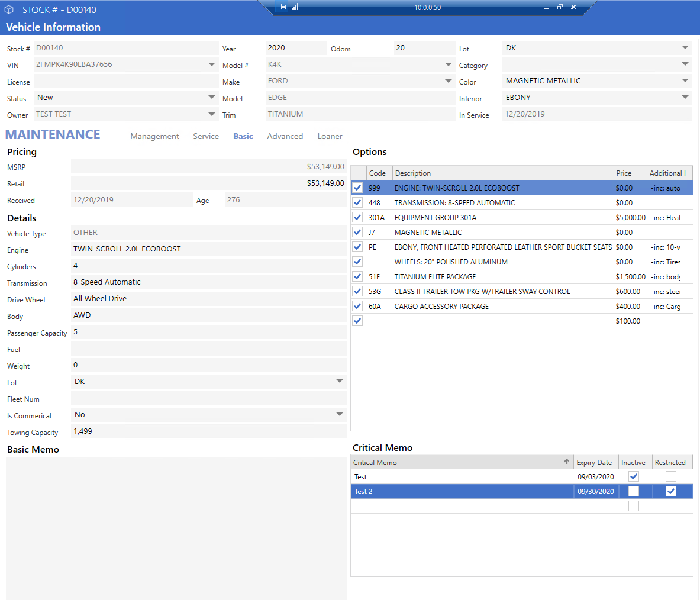The height and width of the screenshot is (600, 700).
Task: Sort memos by Expiry Date column
Action: 595,463
